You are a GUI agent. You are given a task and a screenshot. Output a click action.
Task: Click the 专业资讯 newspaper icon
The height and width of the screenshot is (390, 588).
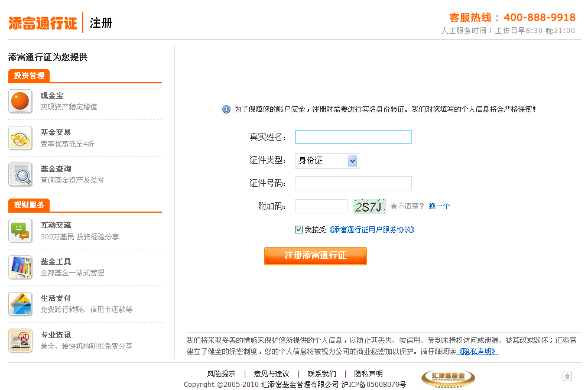[20, 340]
